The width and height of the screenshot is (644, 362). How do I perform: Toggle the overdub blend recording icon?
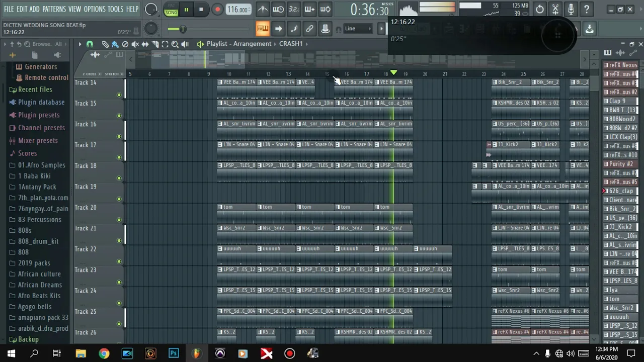click(x=309, y=9)
